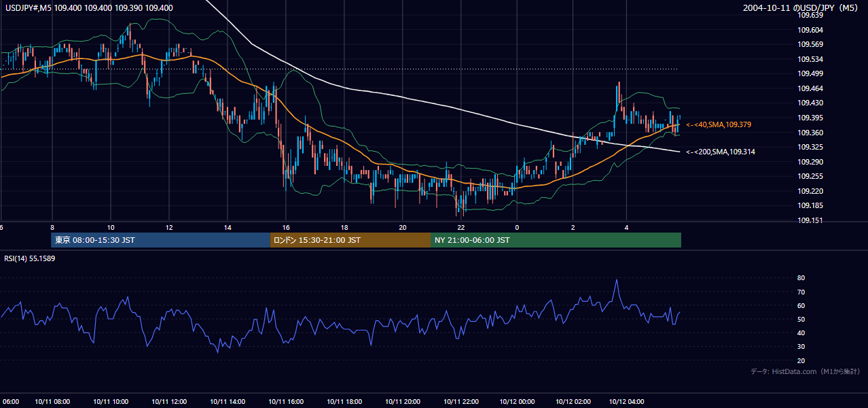Select the ロンドン 15:30-21:00 JST session bar
This screenshot has width=868, height=408.
(x=350, y=240)
